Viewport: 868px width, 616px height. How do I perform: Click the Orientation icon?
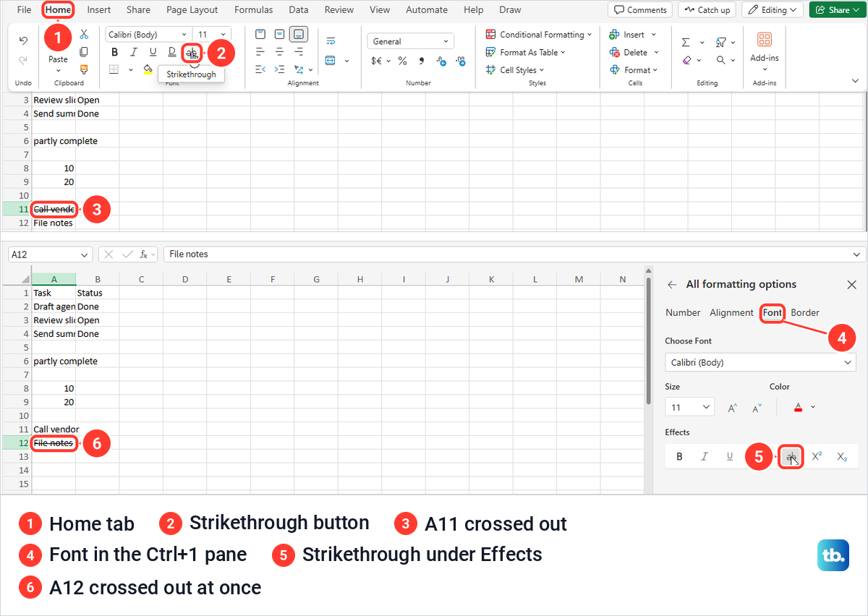[298, 69]
